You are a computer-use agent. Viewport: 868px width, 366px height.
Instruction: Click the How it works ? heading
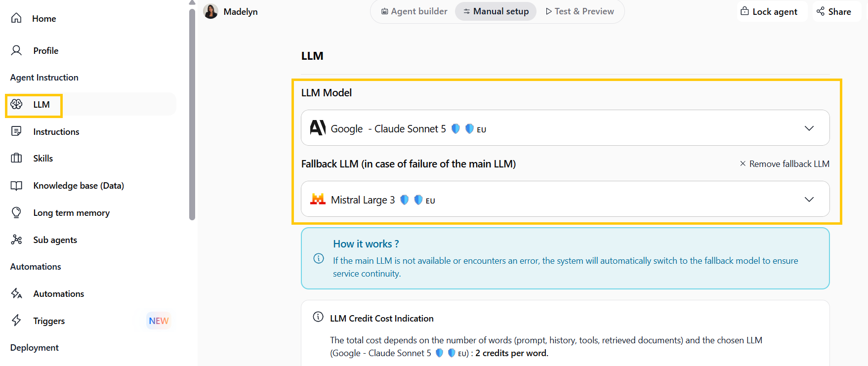point(366,244)
